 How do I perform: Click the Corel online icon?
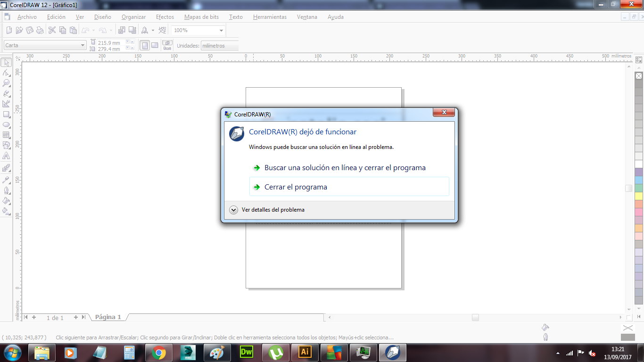click(x=163, y=30)
